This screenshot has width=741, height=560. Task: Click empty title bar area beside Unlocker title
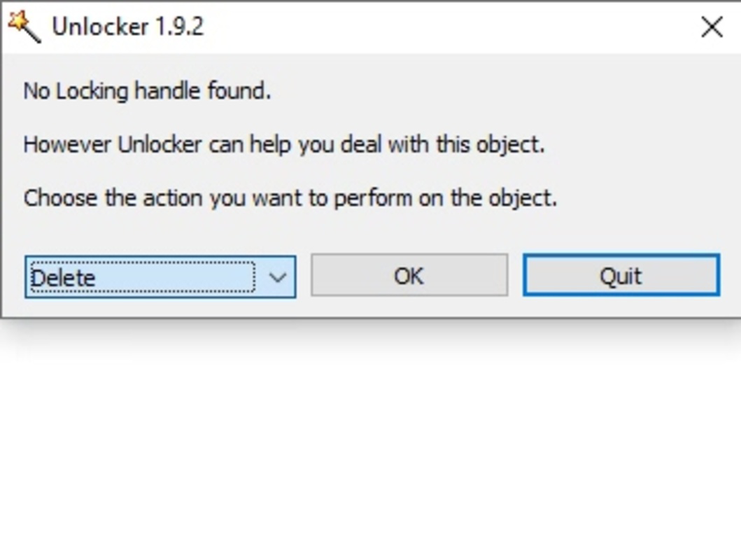click(x=449, y=27)
